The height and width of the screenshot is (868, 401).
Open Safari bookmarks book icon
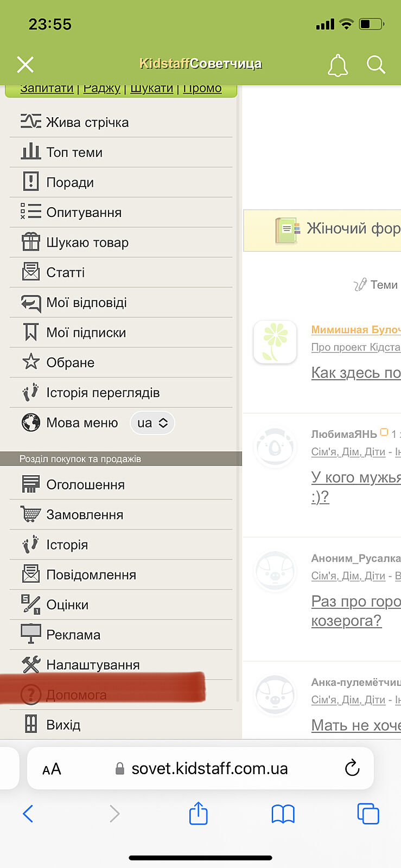pos(283,813)
